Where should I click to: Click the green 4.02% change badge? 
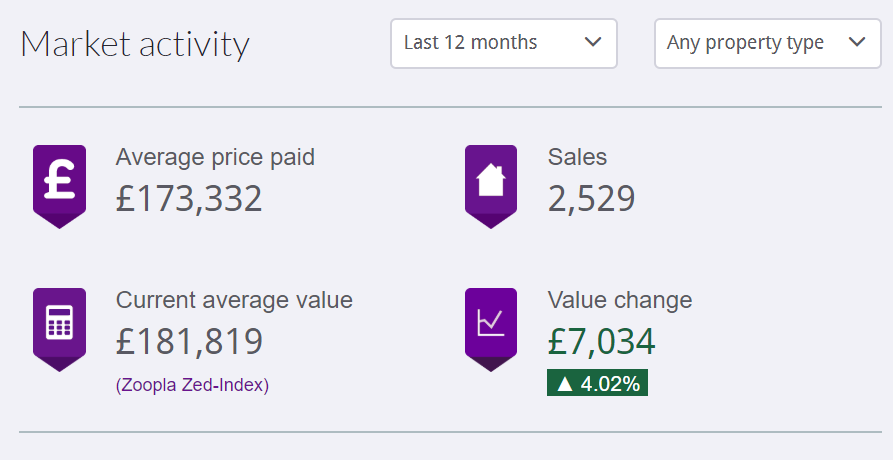(597, 383)
